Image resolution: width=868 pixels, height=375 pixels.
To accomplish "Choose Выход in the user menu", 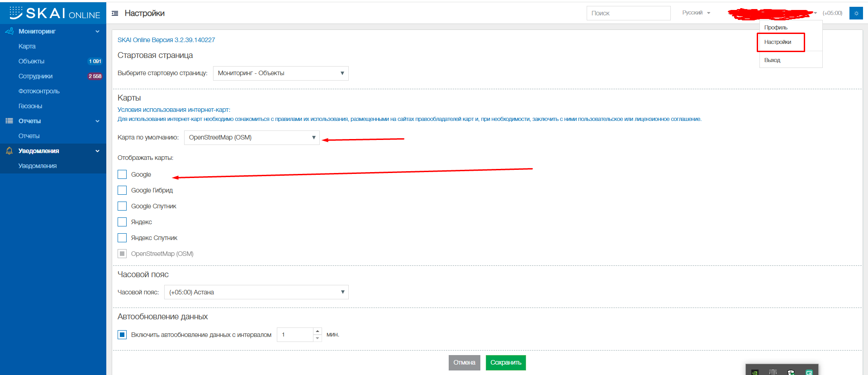I will [772, 60].
